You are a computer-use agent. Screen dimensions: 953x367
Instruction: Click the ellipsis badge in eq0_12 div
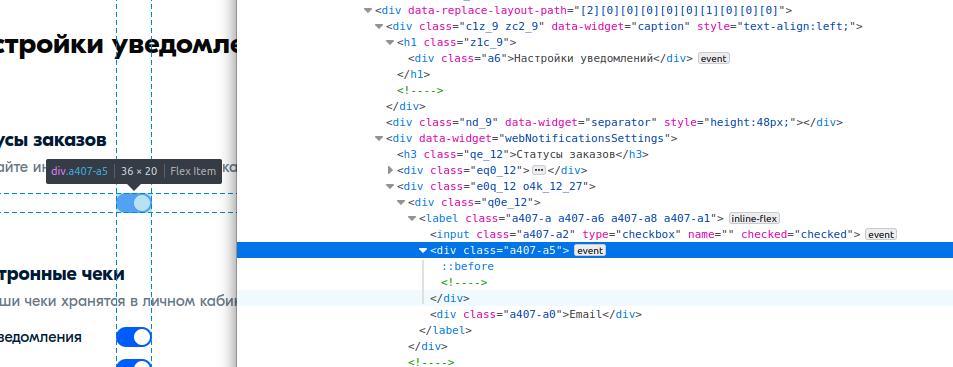point(538,170)
